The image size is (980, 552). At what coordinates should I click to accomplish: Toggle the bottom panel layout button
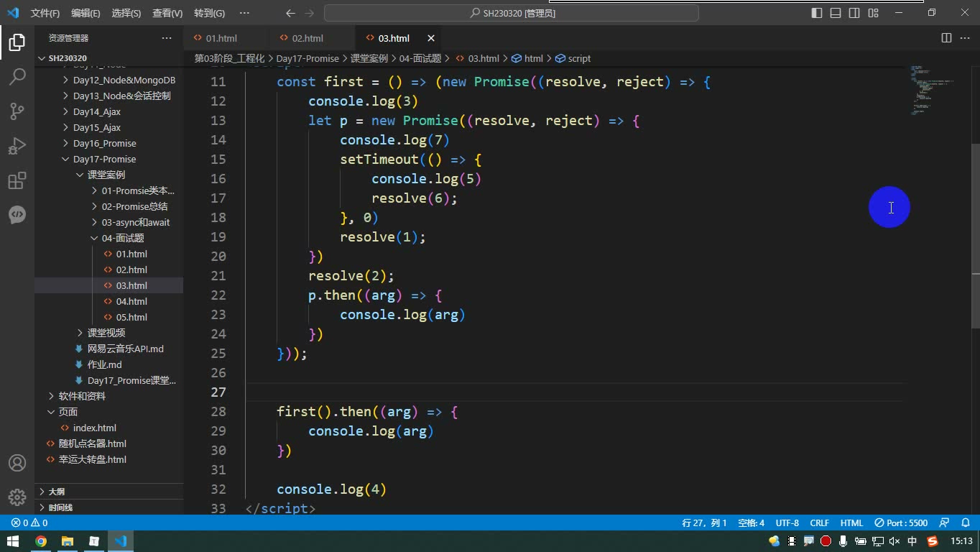pyautogui.click(x=836, y=13)
